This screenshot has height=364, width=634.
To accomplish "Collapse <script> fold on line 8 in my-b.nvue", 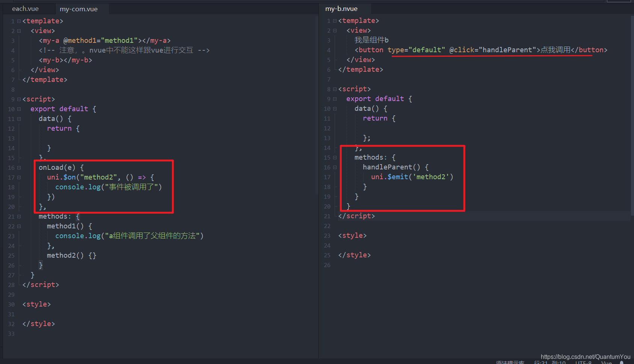I will pos(335,89).
